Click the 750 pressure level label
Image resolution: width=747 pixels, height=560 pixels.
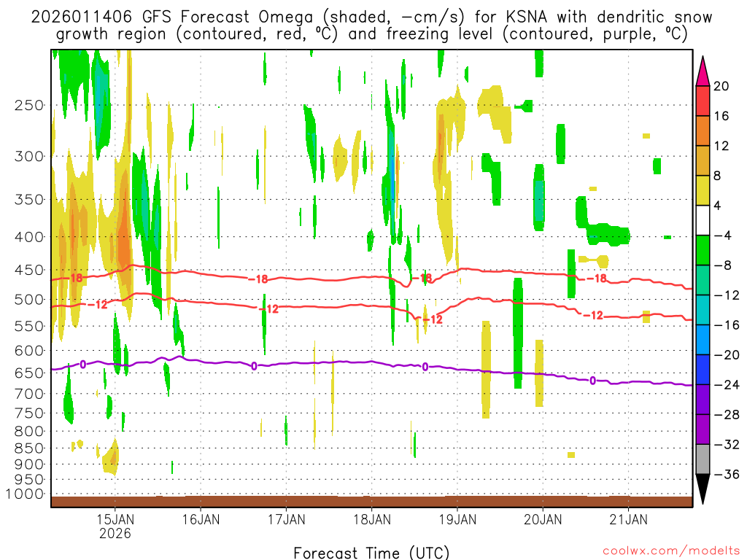click(29, 413)
